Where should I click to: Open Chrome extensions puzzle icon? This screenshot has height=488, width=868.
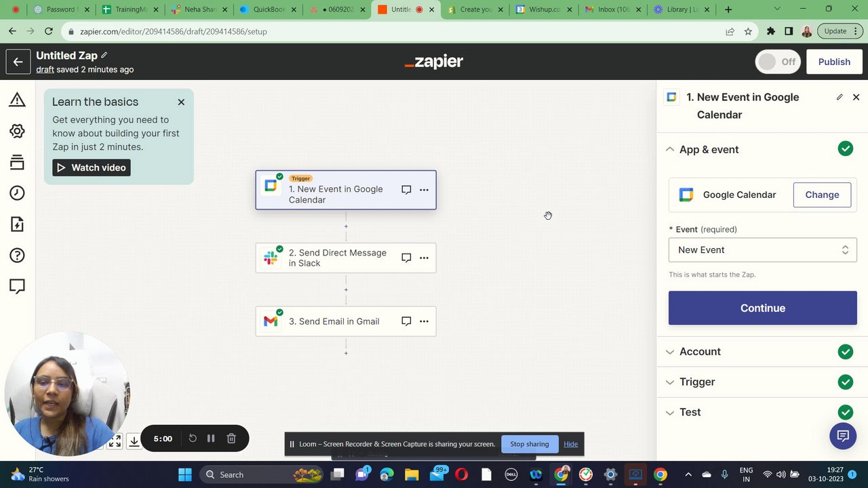tap(771, 31)
